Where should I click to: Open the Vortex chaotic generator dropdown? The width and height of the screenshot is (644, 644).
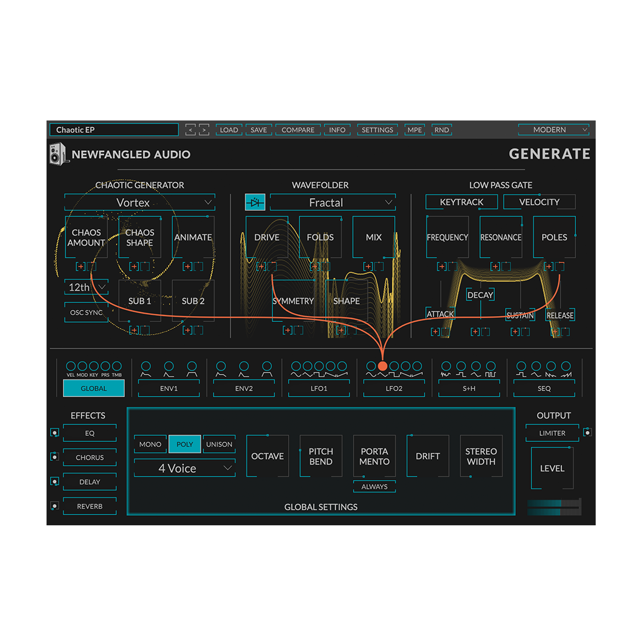(x=140, y=203)
